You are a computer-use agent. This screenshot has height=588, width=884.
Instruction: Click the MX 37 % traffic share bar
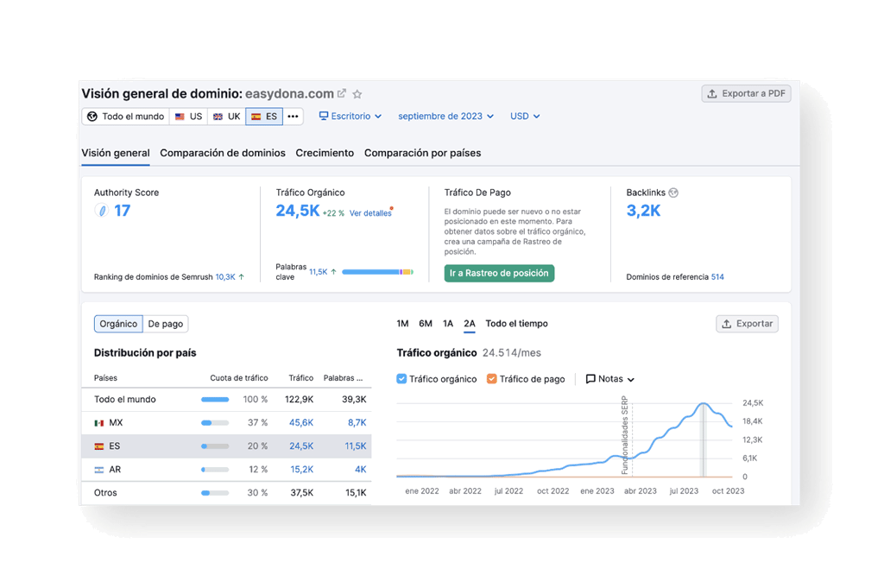[215, 423]
